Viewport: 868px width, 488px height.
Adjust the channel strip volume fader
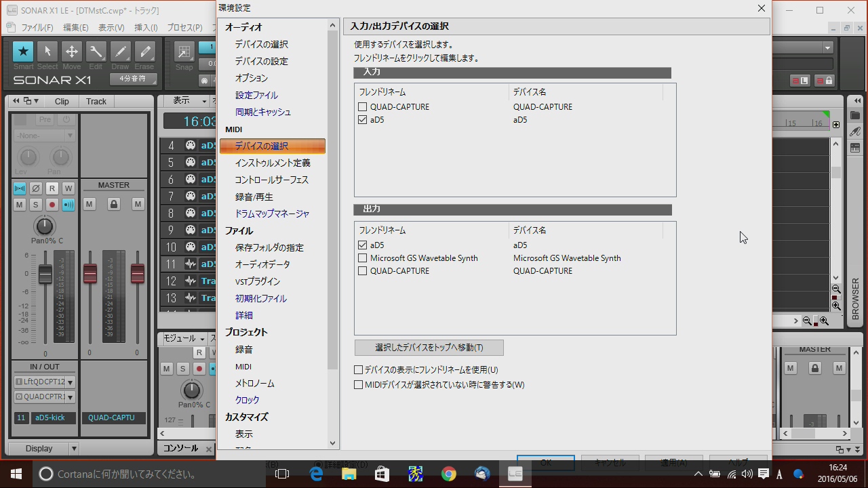[x=45, y=274]
